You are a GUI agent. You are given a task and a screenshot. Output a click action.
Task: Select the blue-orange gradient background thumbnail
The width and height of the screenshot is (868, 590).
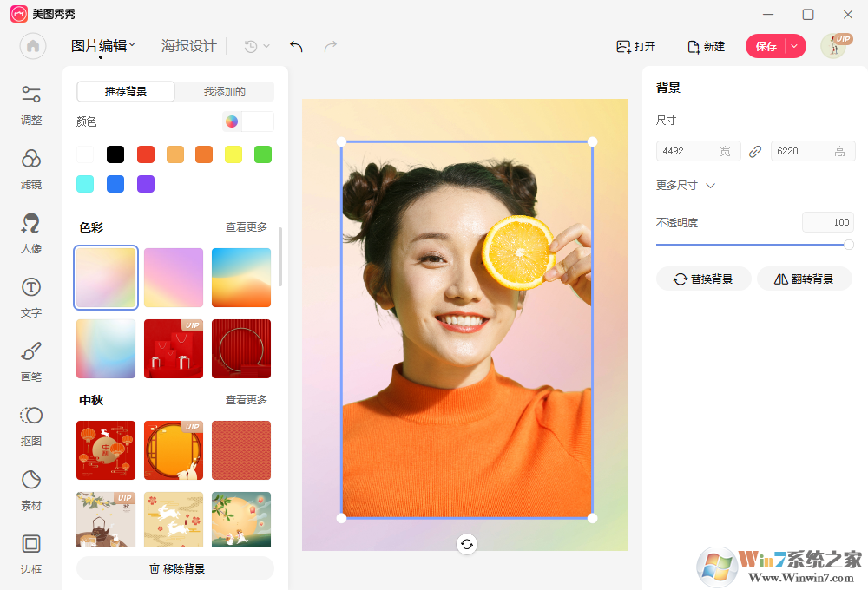click(x=241, y=278)
